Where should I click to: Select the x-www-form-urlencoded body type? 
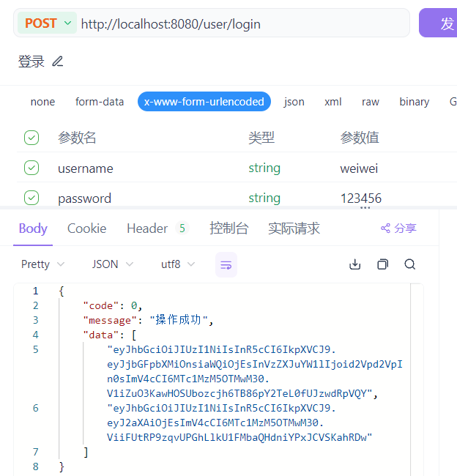click(204, 102)
